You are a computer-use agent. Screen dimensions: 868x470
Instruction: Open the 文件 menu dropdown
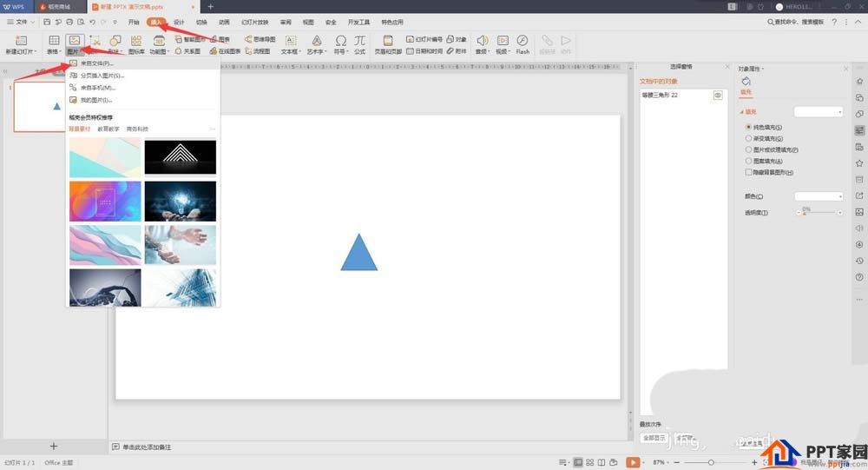[21, 23]
